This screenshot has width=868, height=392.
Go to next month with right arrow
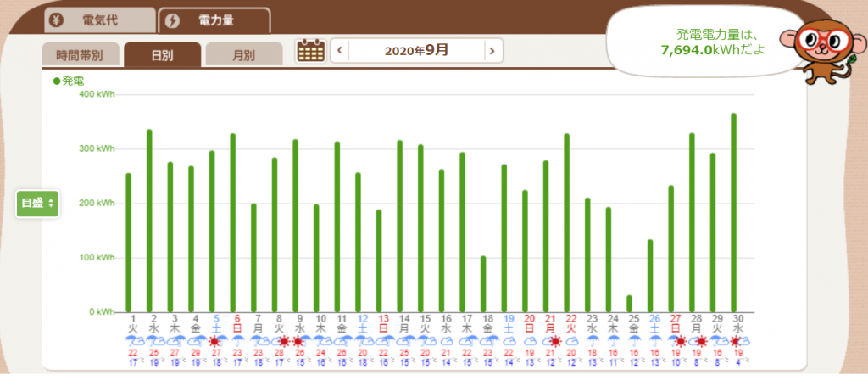click(x=492, y=51)
